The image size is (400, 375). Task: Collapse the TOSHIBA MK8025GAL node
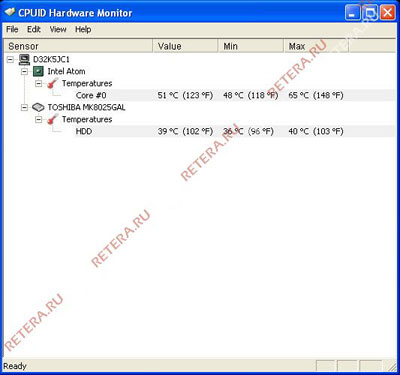(24, 107)
